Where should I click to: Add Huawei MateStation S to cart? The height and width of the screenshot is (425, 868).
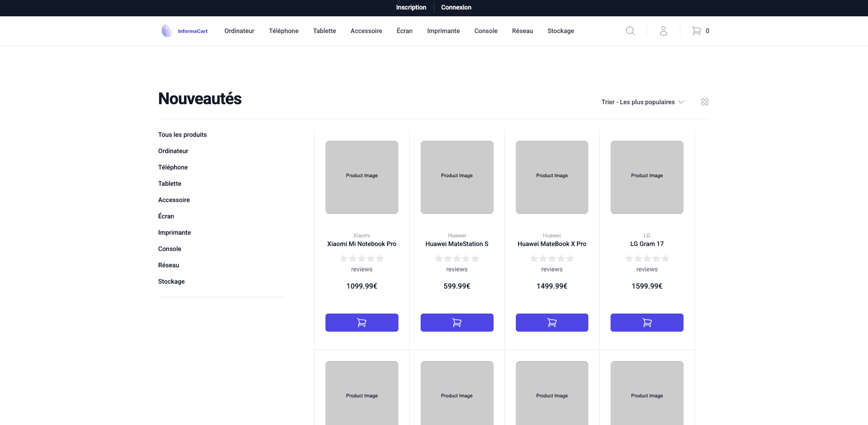[457, 323]
